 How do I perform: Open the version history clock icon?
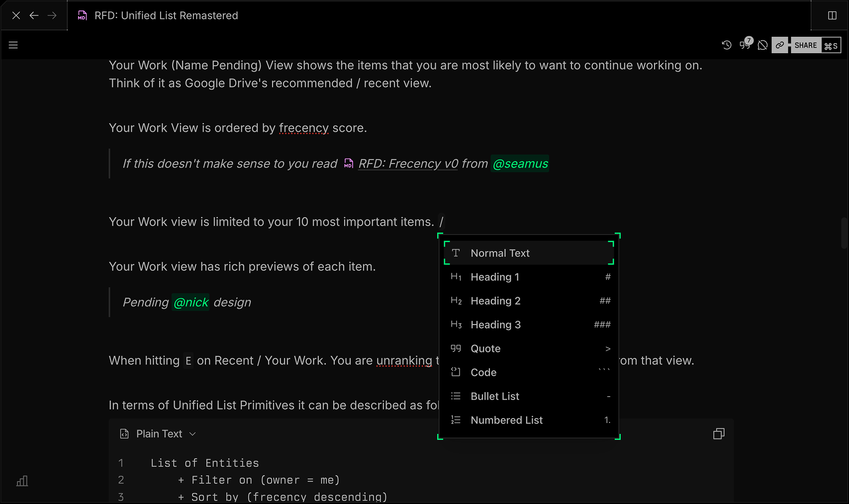tap(727, 45)
